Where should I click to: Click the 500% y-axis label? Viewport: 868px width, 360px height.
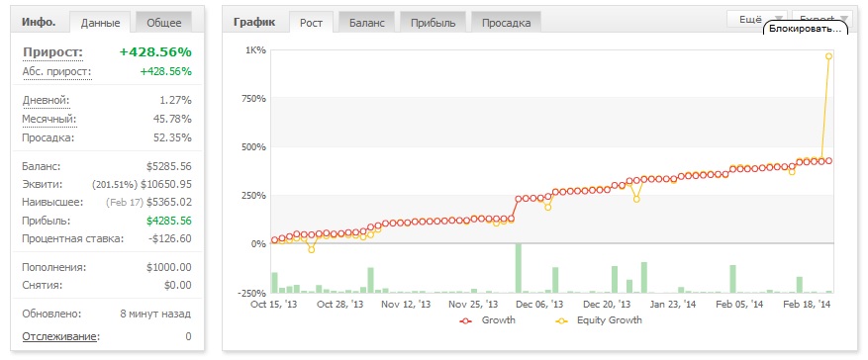(x=253, y=147)
